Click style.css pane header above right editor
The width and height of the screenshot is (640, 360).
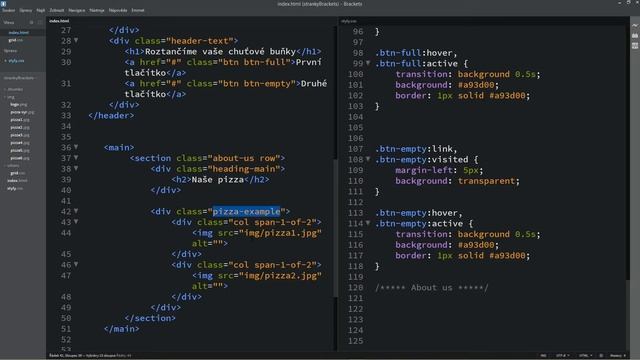(x=349, y=21)
